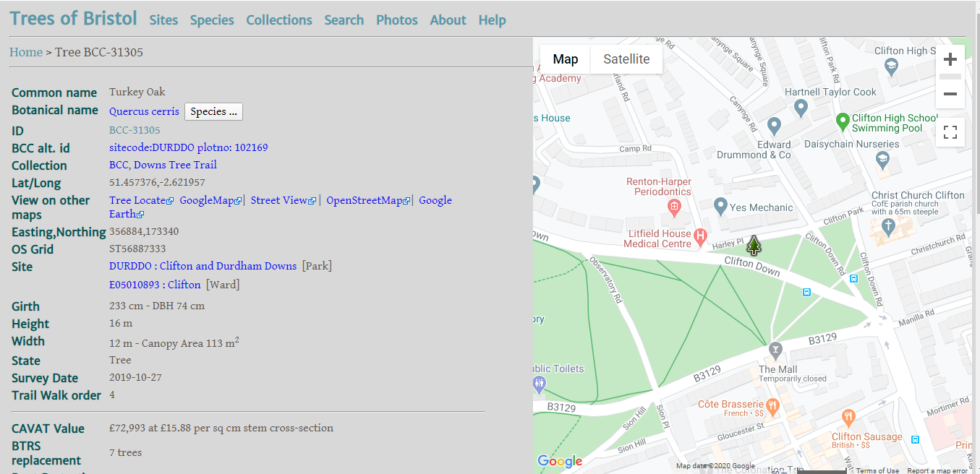
Task: Open Clifton and Durdham Downs site
Action: (203, 266)
